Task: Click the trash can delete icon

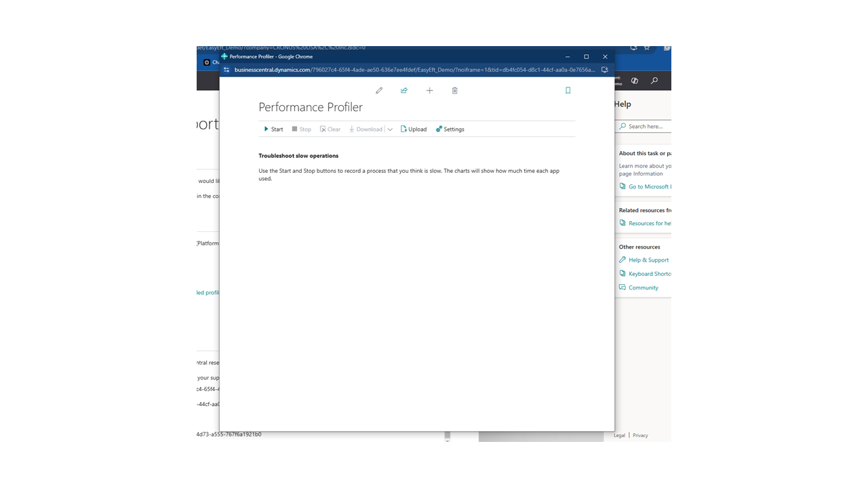Action: 454,91
